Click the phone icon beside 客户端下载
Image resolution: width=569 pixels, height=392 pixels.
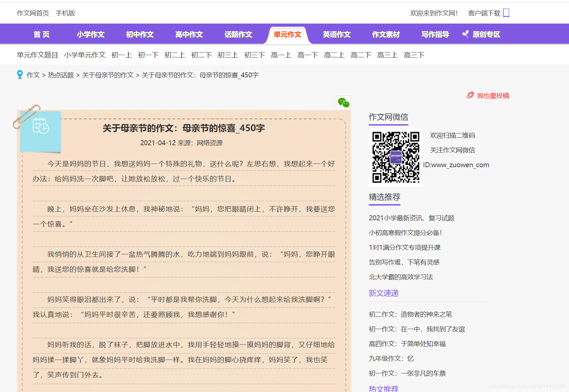coord(506,13)
